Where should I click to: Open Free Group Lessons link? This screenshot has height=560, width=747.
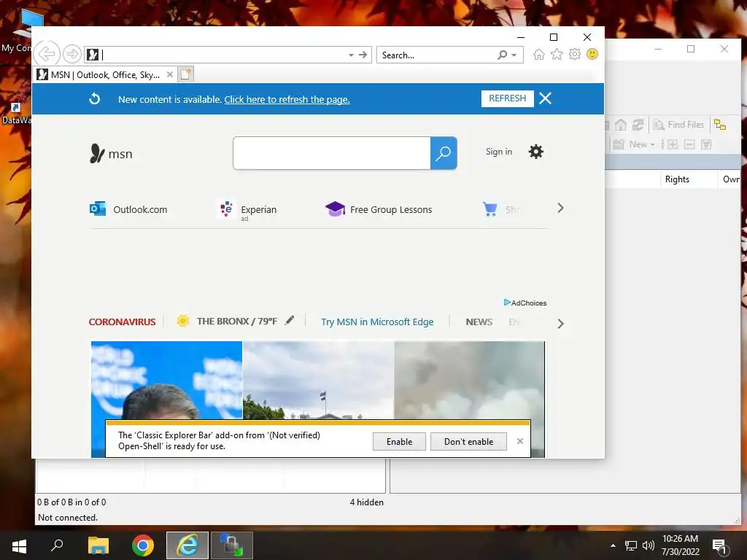379,209
